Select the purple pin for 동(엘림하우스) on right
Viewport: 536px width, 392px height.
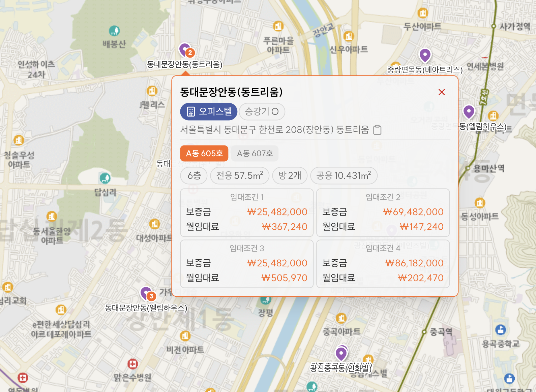click(469, 111)
